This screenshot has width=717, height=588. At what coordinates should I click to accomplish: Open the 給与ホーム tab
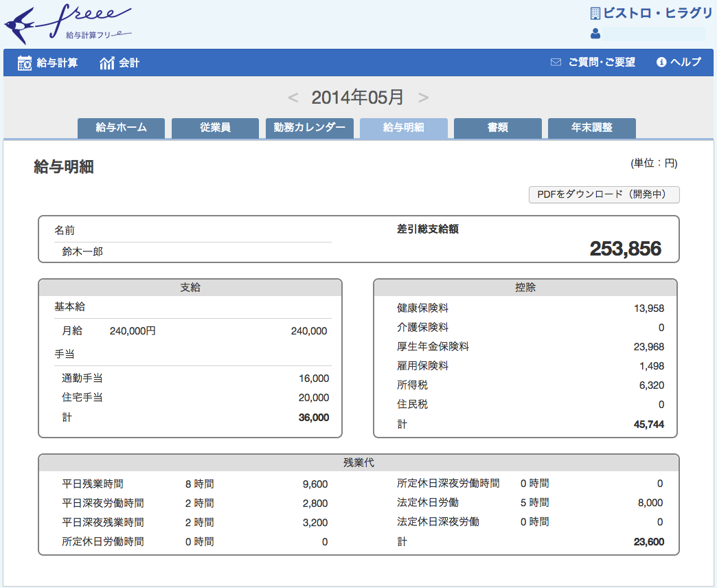[121, 128]
